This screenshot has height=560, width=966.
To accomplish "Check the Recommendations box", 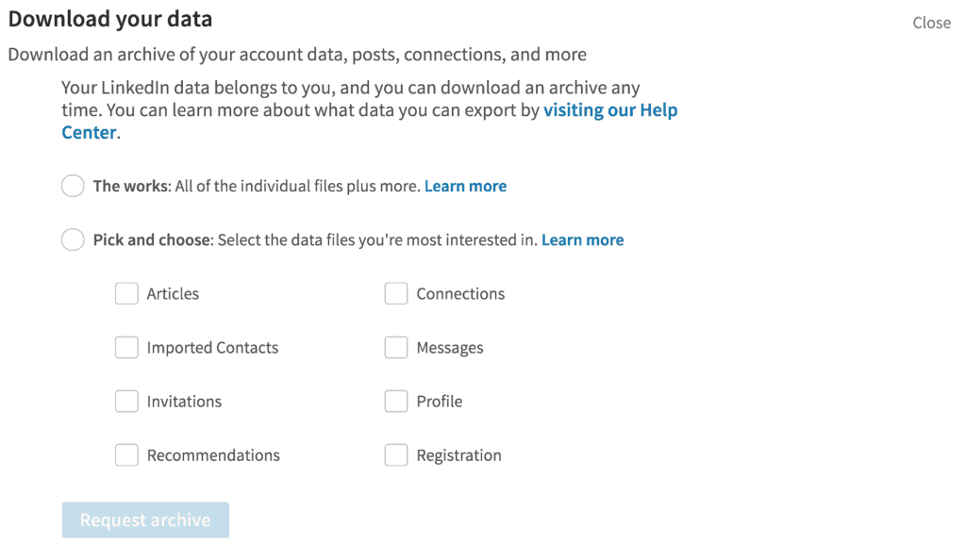I will tap(126, 454).
